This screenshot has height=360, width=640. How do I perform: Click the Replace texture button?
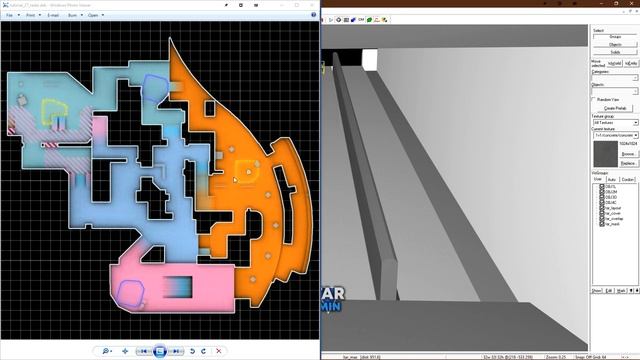click(628, 163)
